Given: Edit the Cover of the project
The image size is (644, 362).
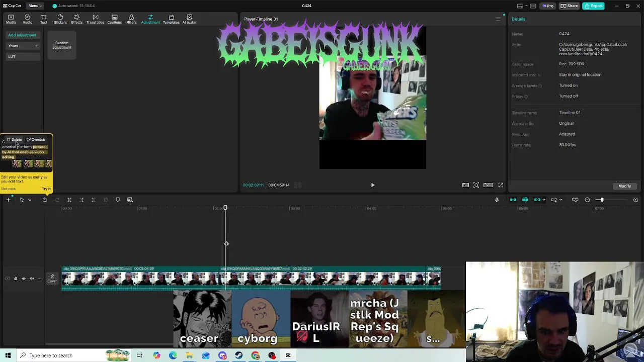Looking at the screenshot, I should tap(52, 279).
